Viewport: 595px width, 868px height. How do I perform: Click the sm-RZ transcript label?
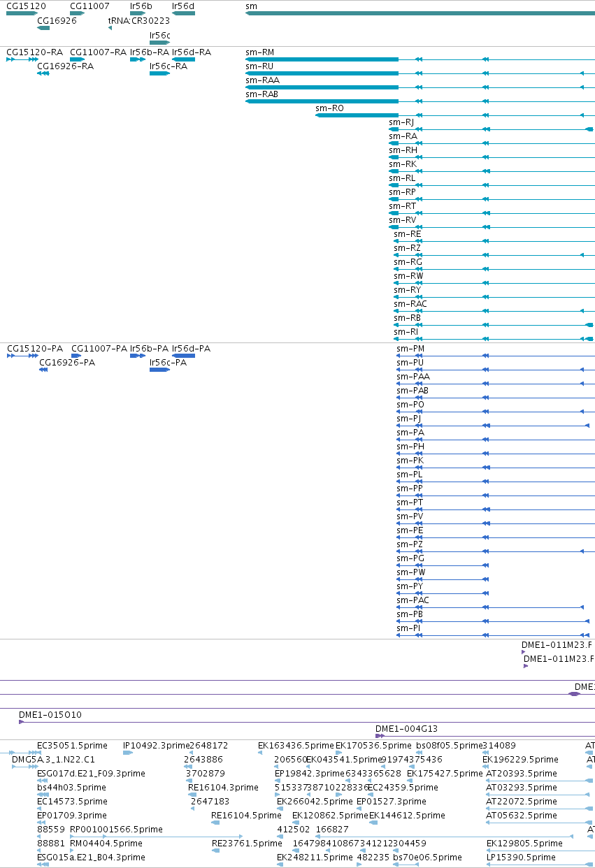tap(408, 248)
